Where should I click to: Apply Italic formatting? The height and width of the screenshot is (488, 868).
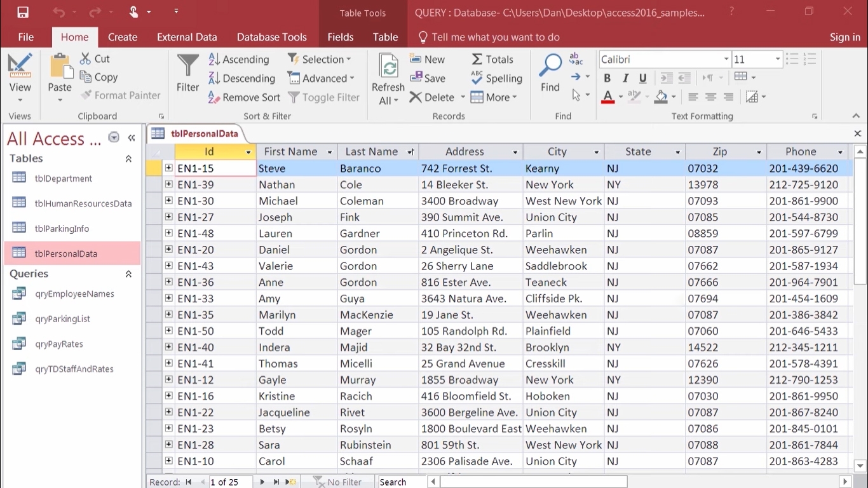click(625, 78)
